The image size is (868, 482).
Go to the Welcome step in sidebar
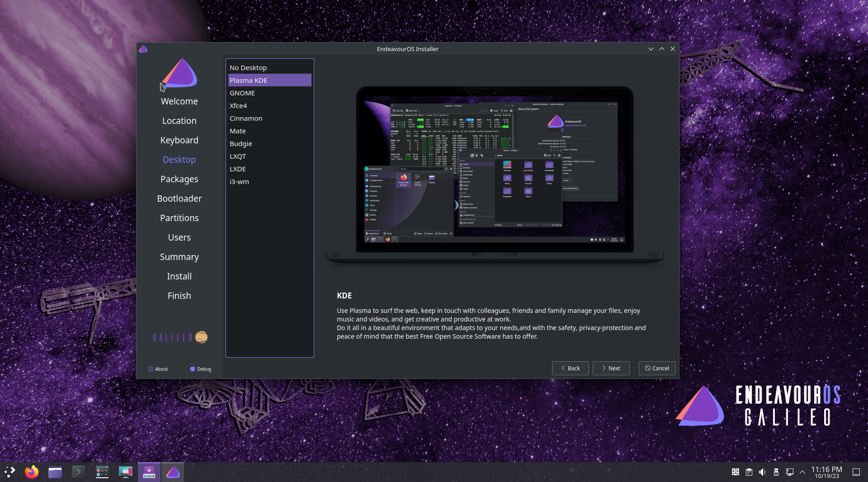tap(179, 101)
